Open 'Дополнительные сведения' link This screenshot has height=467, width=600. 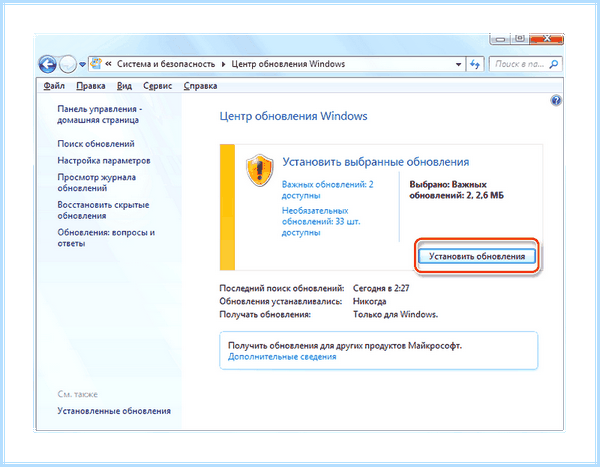pos(282,357)
